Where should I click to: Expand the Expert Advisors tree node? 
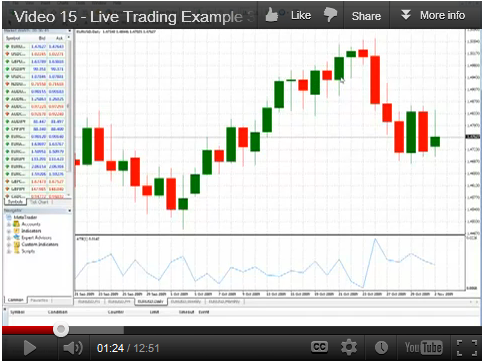[x=9, y=238]
